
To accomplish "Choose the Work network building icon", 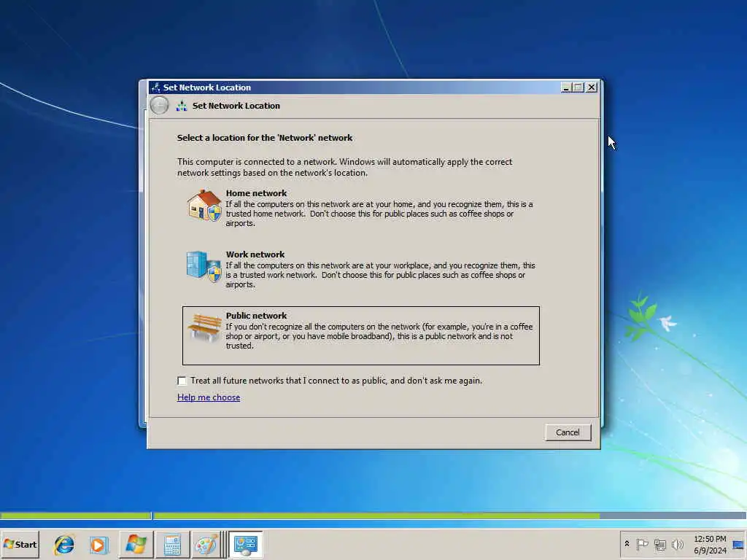I will (x=204, y=266).
